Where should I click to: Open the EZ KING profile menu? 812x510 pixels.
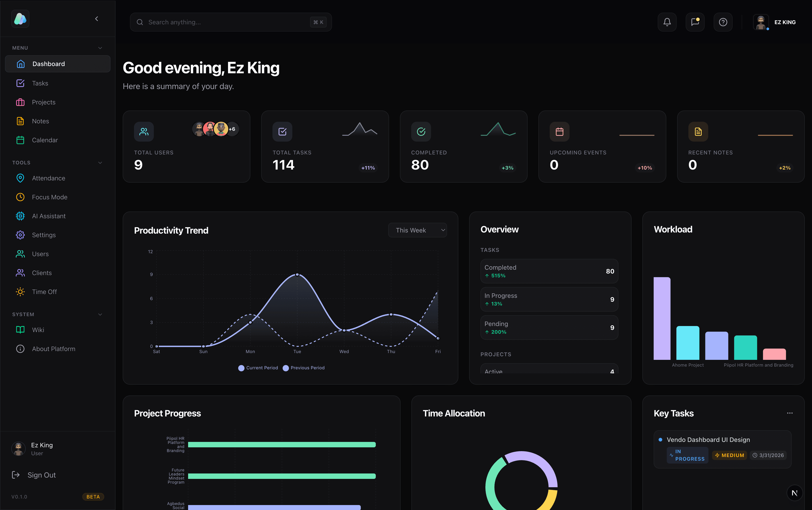pyautogui.click(x=775, y=22)
